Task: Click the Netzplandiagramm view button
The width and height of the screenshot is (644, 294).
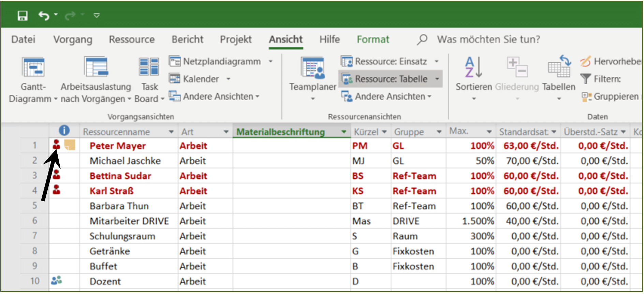Action: coord(215,61)
